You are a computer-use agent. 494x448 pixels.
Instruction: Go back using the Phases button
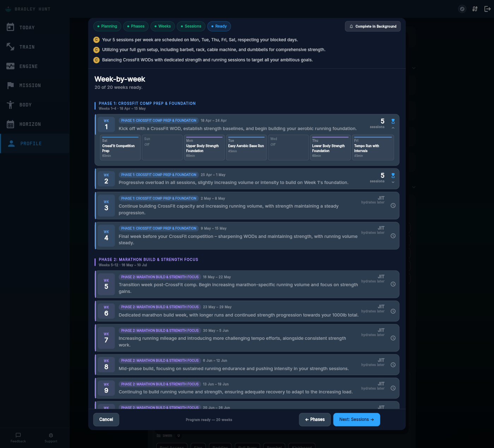315,419
